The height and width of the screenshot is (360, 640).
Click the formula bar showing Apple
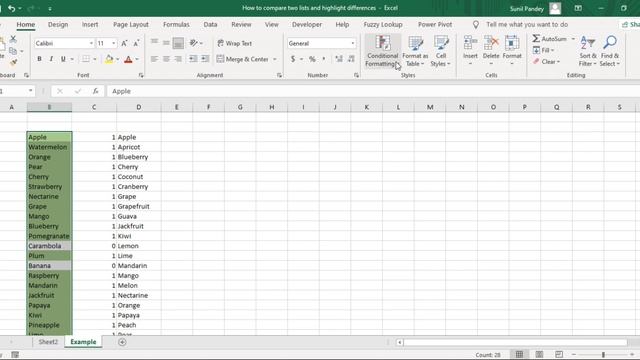[373, 91]
